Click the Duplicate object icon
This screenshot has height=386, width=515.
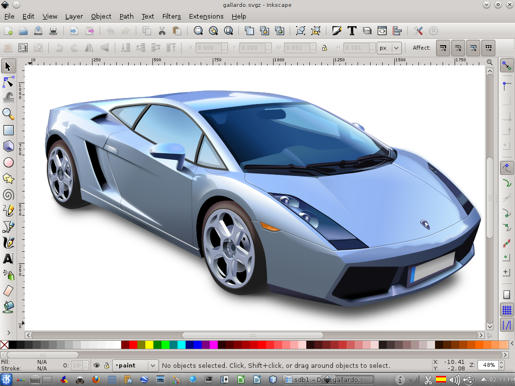click(249, 31)
